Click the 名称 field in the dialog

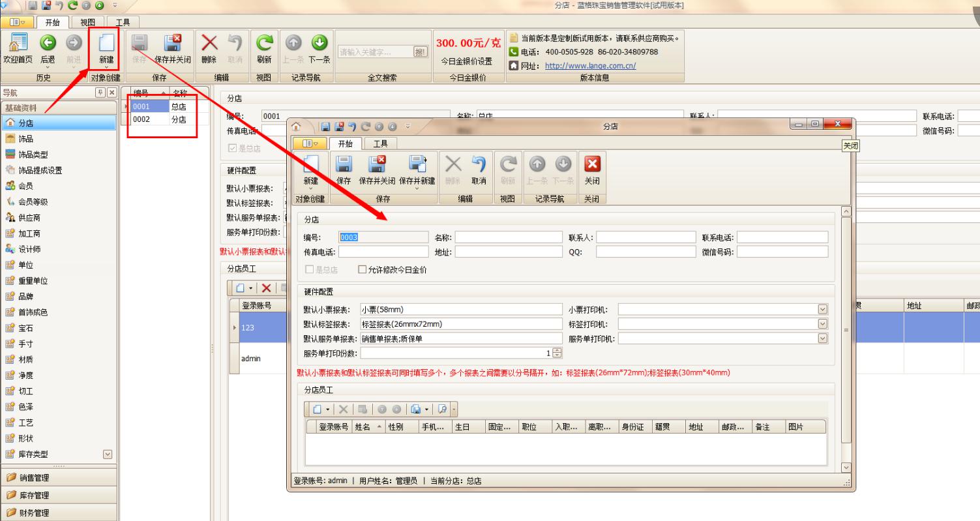tap(509, 237)
